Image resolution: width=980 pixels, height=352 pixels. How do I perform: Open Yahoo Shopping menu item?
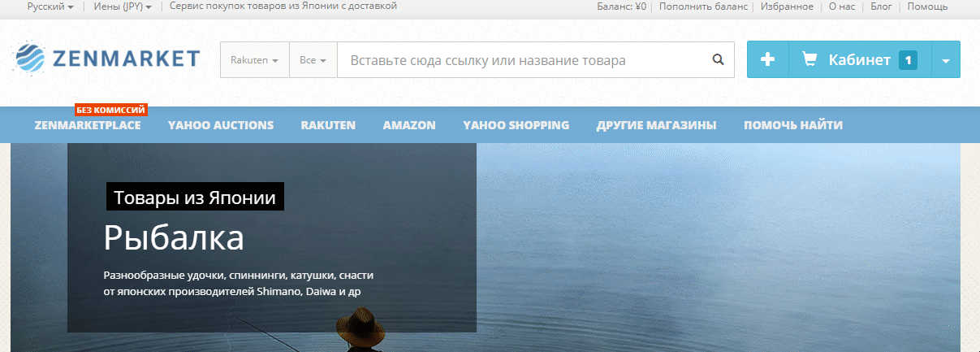pyautogui.click(x=516, y=125)
